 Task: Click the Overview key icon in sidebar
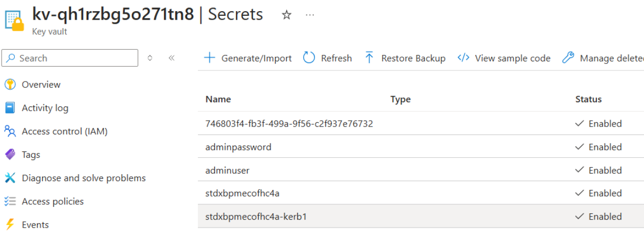tap(10, 85)
